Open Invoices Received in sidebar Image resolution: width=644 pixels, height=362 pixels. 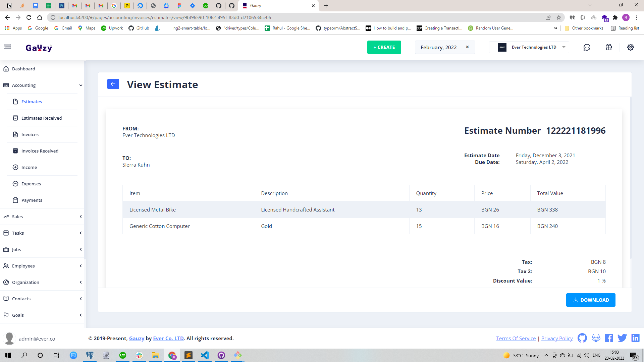pos(40,151)
